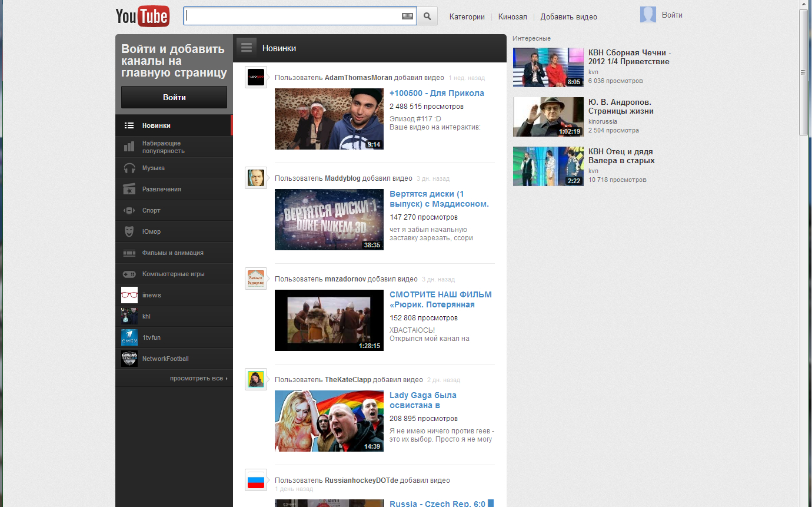Open the on-screen keyboard icon in search box

pos(407,16)
